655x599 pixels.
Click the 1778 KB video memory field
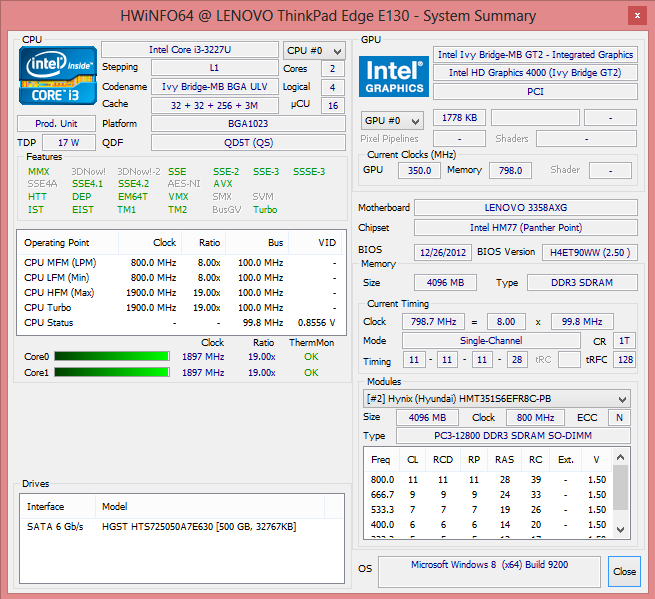460,118
